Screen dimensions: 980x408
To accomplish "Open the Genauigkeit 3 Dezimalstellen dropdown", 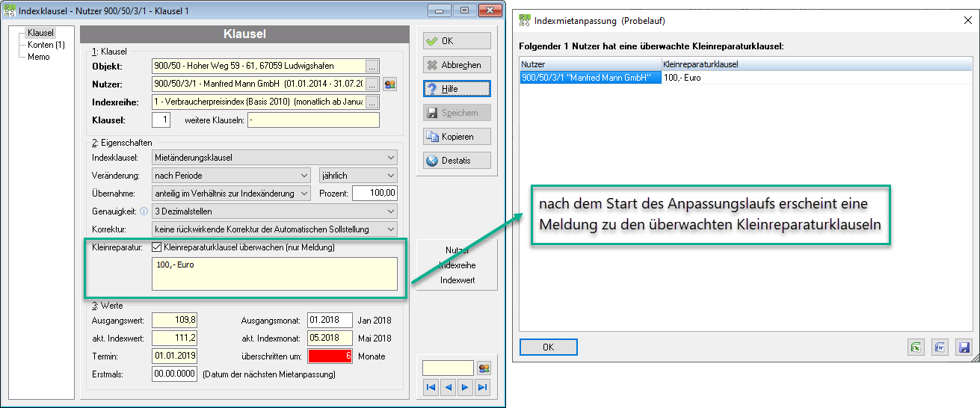I will pos(274,211).
